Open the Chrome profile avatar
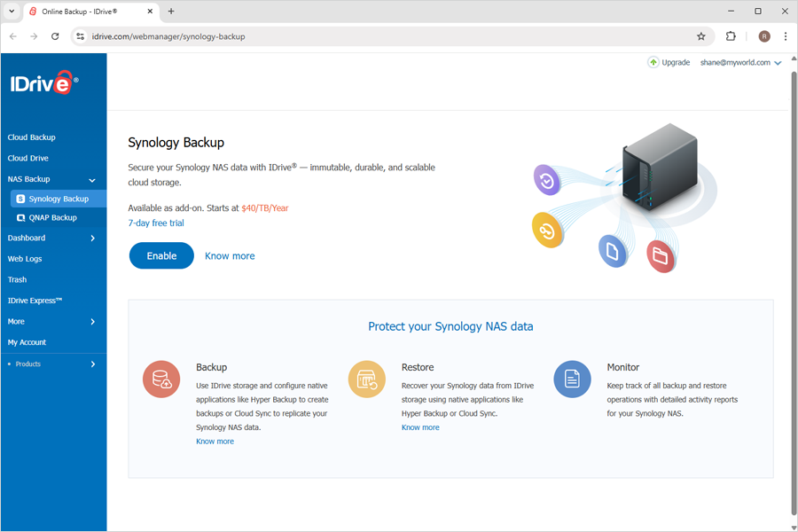798x532 pixels. (x=764, y=36)
